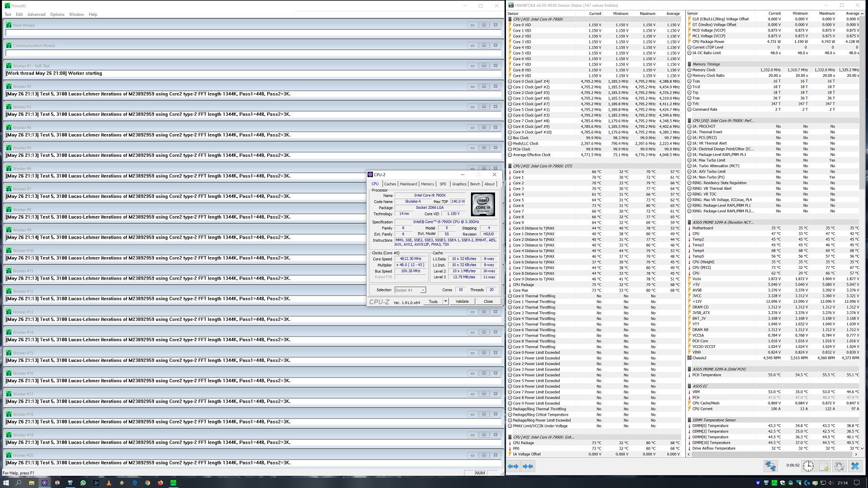This screenshot has height=488, width=868.
Task: Open Microsoft Edge taskbar icon
Action: pyautogui.click(x=135, y=483)
